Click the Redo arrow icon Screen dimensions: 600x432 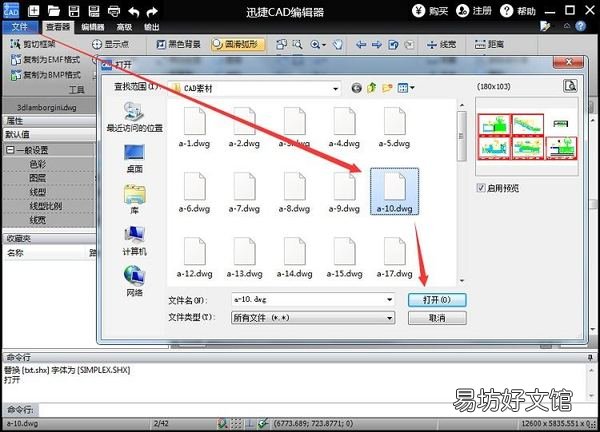[x=152, y=11]
